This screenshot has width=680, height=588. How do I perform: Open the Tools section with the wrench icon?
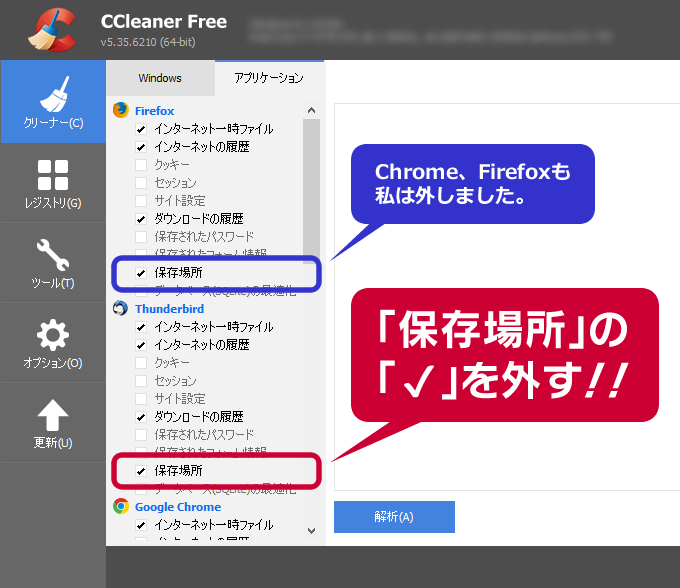53,263
